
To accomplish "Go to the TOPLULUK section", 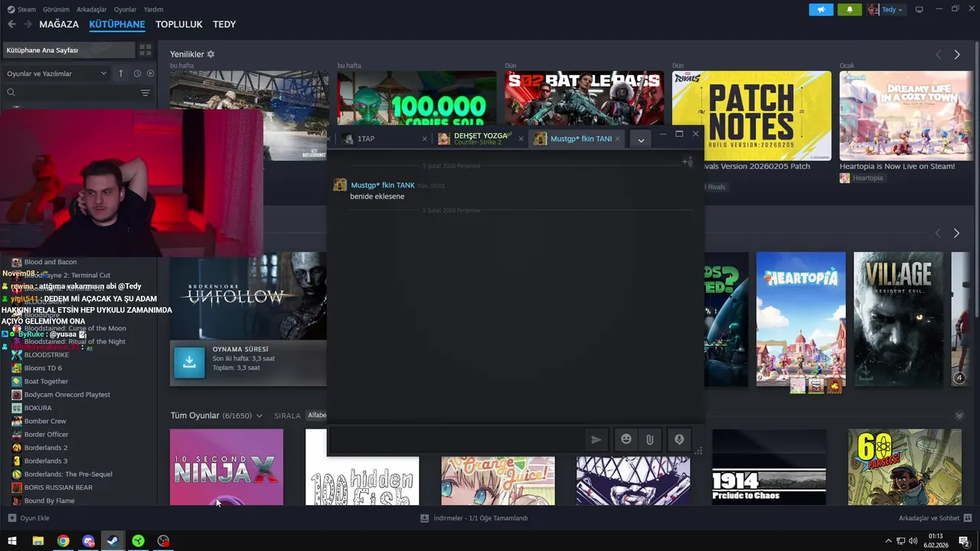I will 179,24.
